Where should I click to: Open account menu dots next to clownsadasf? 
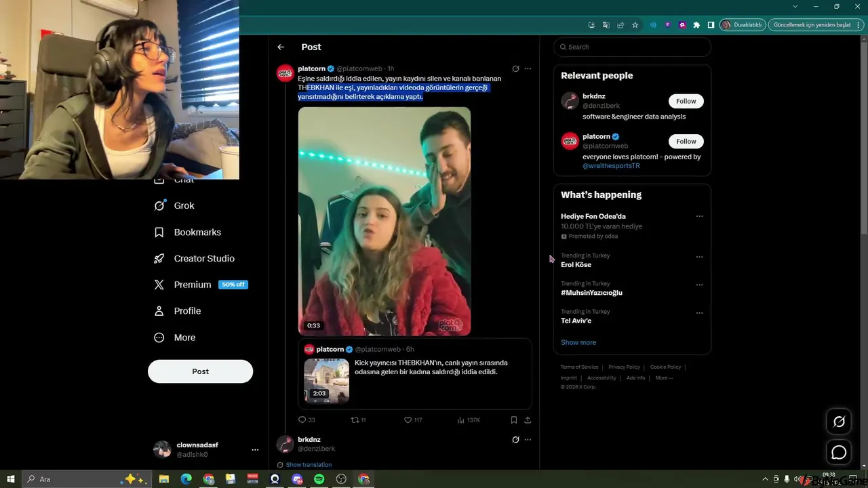255,449
